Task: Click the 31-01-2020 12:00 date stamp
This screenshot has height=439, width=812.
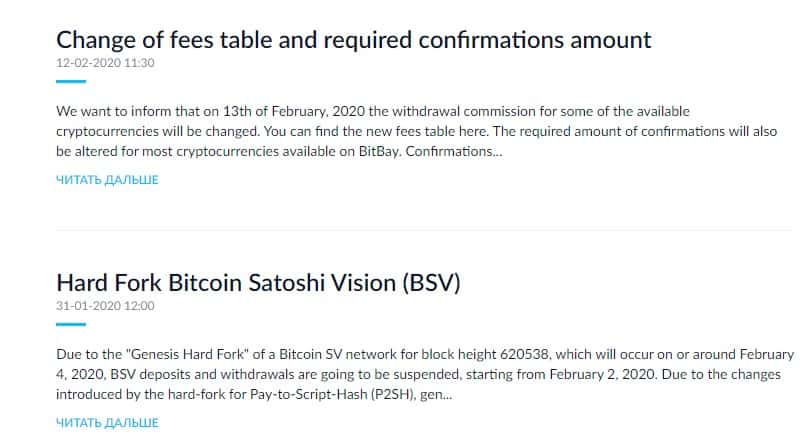Action: pyautogui.click(x=105, y=306)
